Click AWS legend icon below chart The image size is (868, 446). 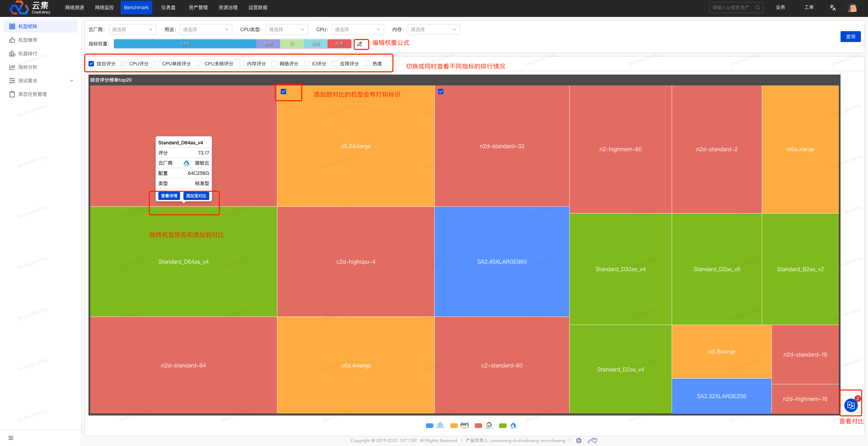tap(464, 425)
